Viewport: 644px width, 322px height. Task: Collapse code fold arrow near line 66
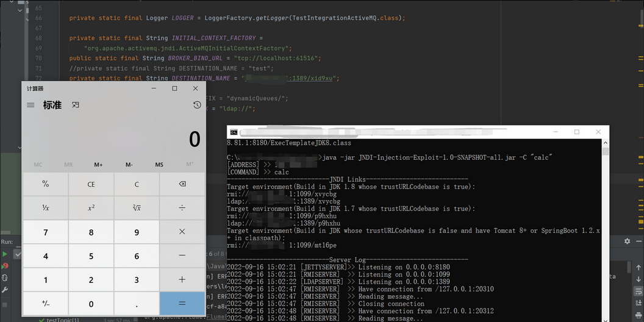[x=28, y=18]
